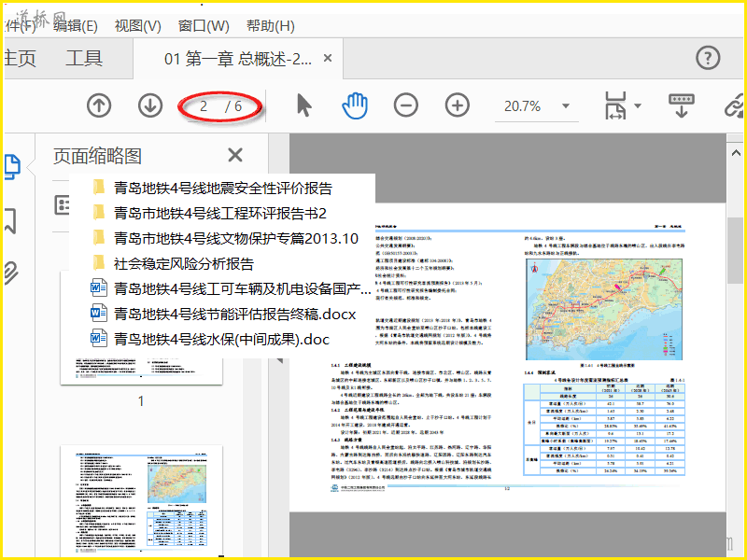Go to previous page with up arrow
This screenshot has width=747, height=560.
(99, 105)
